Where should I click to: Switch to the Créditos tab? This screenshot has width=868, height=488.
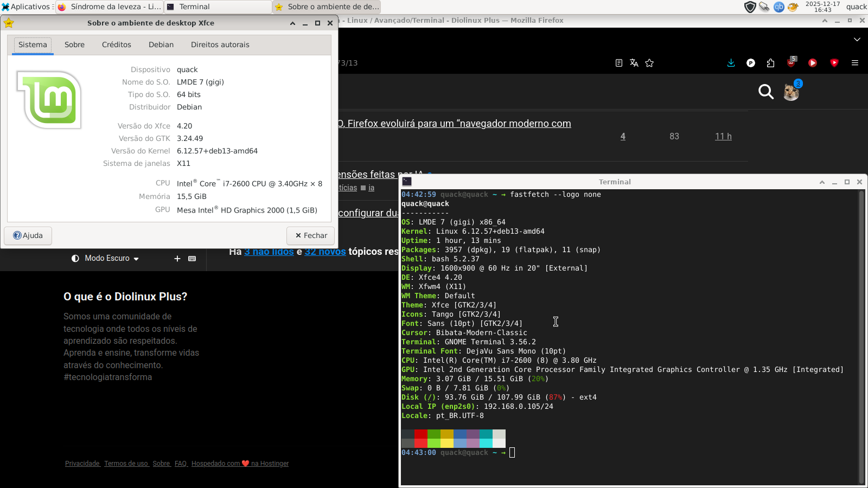tap(116, 45)
